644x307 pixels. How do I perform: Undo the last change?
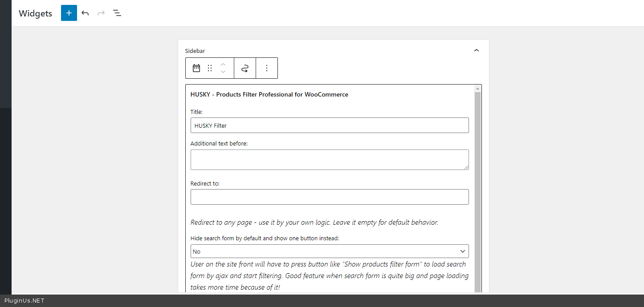(x=85, y=13)
